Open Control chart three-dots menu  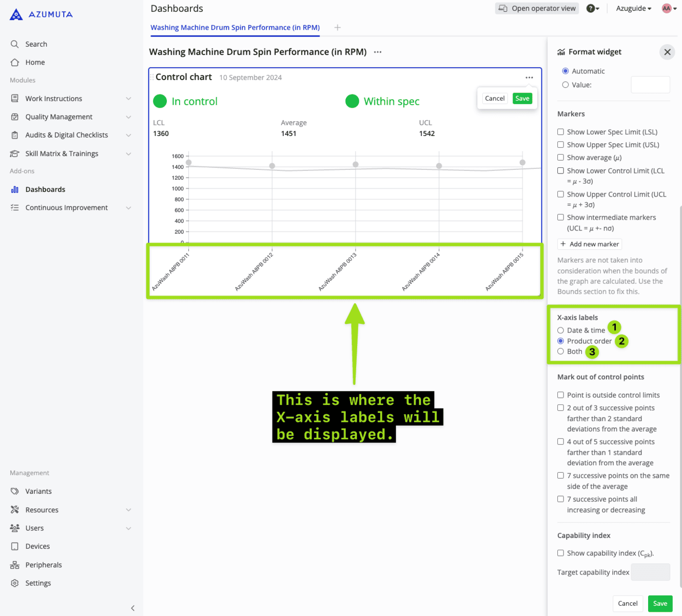[529, 78]
